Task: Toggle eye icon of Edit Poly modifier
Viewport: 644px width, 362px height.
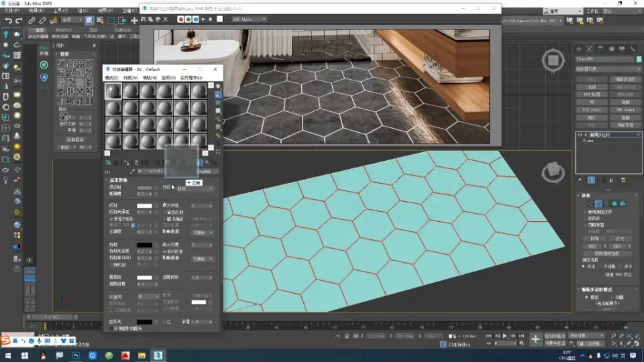Action: [x=580, y=135]
